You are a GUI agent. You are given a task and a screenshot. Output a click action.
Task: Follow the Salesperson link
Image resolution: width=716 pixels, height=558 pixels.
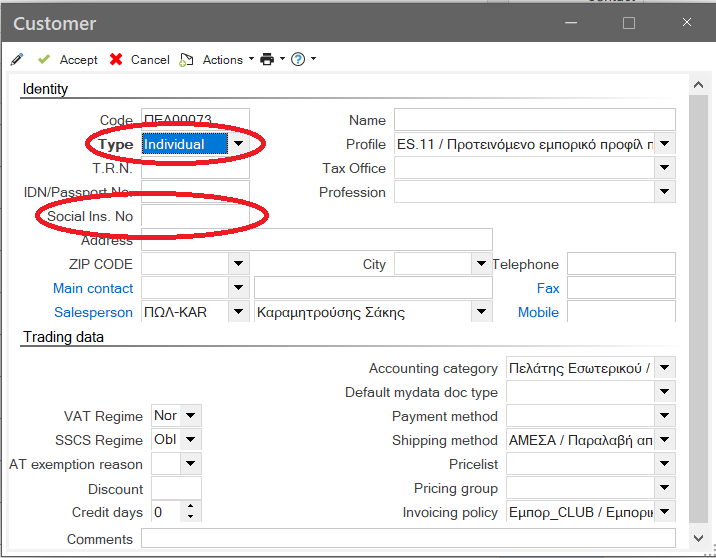(x=94, y=312)
